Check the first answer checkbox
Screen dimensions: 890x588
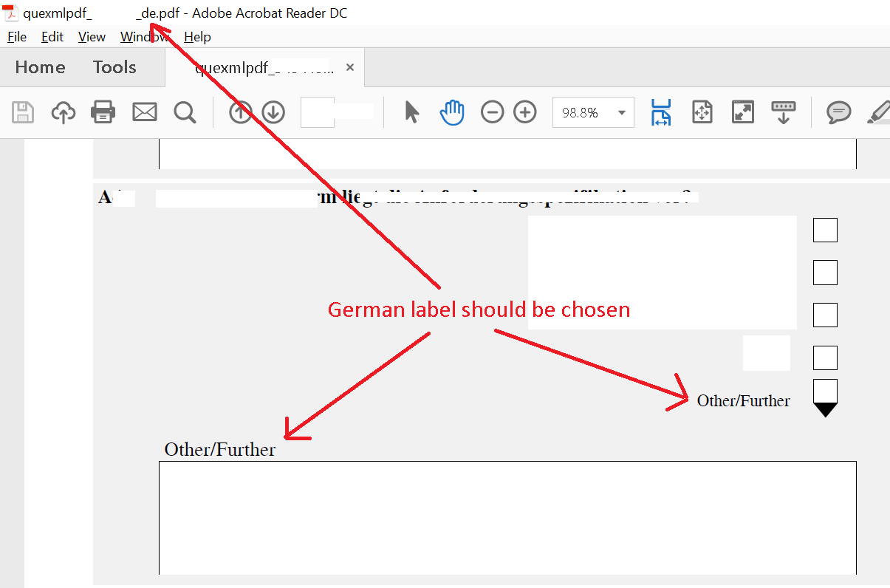pos(825,230)
